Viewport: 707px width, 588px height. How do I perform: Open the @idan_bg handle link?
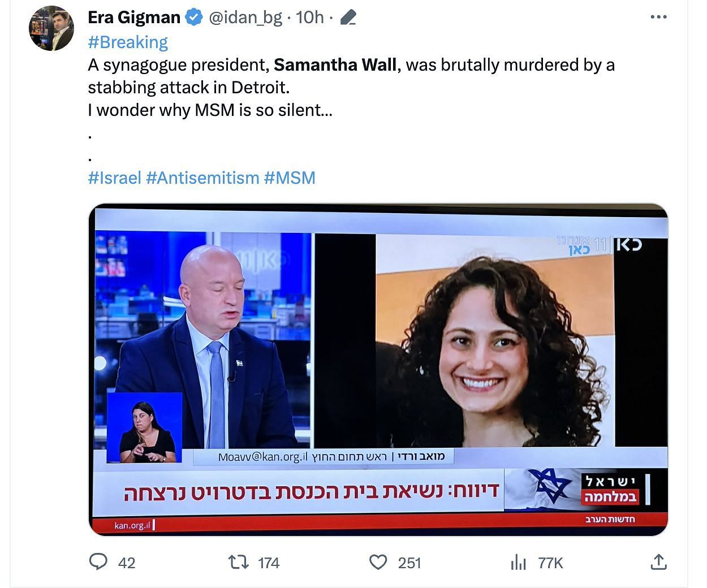[x=245, y=18]
